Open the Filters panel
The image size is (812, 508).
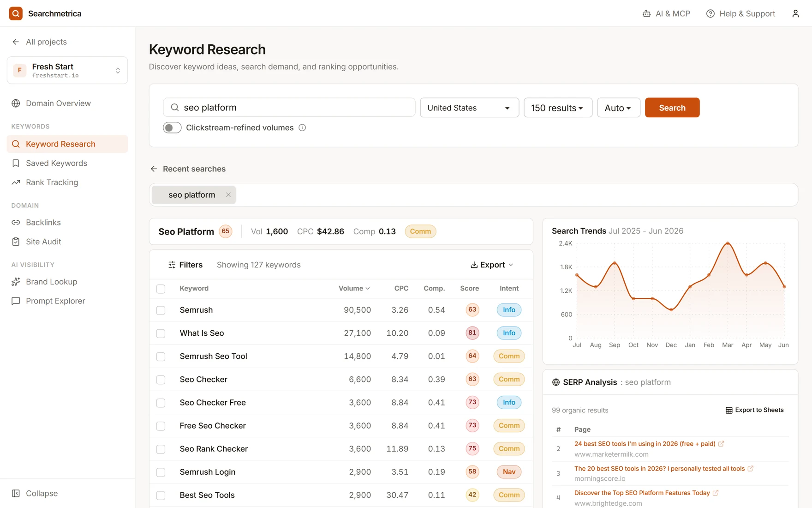[x=185, y=265]
